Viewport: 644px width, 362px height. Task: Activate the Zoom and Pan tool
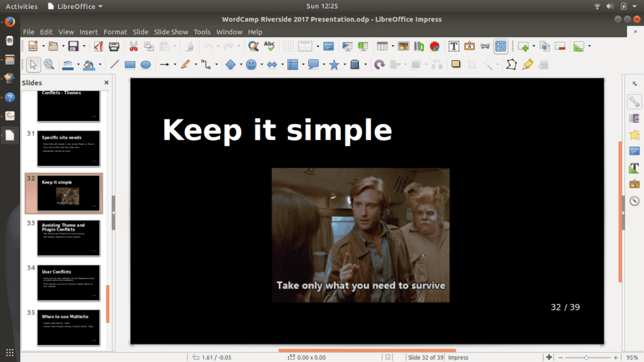[49, 65]
